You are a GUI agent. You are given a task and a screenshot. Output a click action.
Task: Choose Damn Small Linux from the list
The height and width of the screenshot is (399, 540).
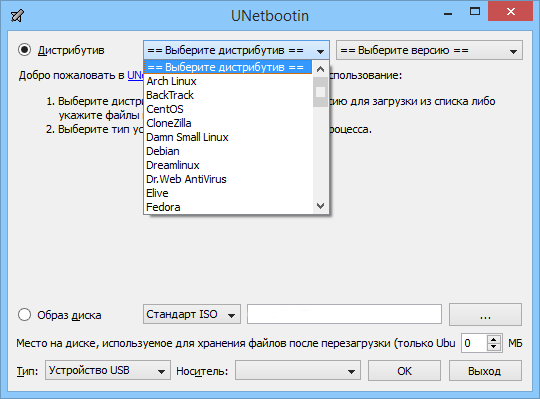click(228, 137)
